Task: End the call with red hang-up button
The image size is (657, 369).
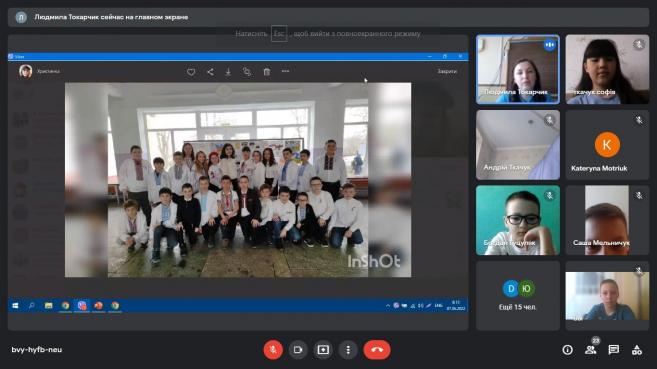Action: pyautogui.click(x=377, y=349)
